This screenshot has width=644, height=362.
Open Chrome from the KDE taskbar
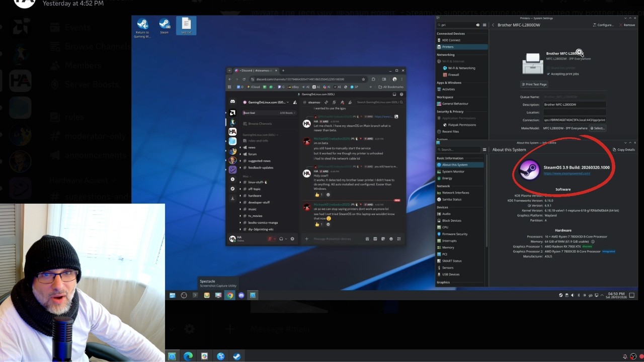tap(229, 295)
